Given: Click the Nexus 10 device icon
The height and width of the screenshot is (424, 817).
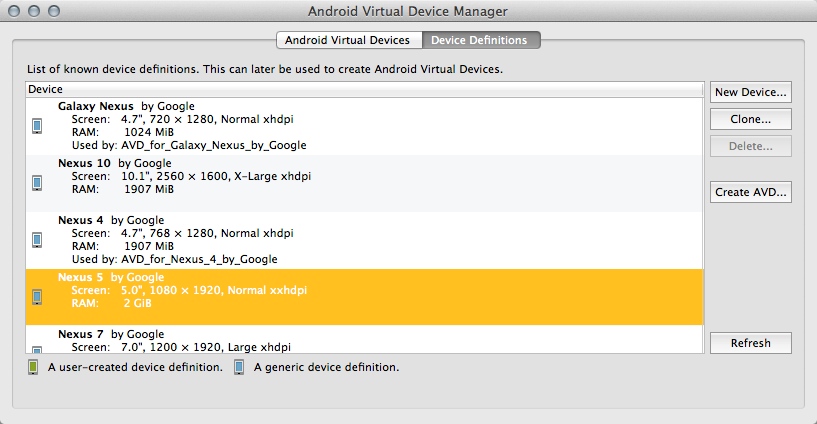Looking at the screenshot, I should (37, 183).
